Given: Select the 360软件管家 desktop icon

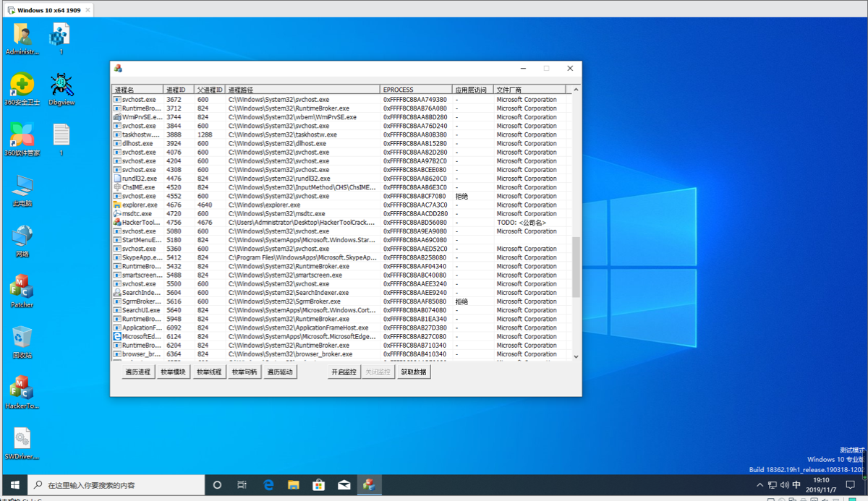Looking at the screenshot, I should (22, 140).
